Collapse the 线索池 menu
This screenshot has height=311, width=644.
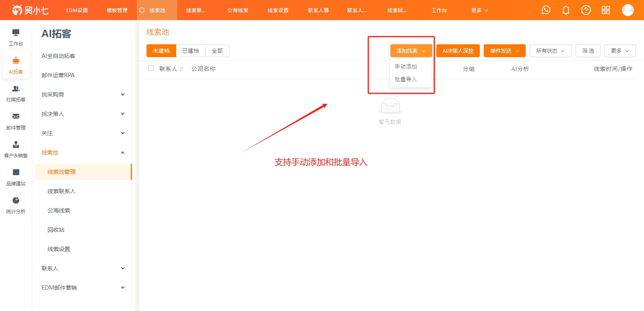(83, 152)
